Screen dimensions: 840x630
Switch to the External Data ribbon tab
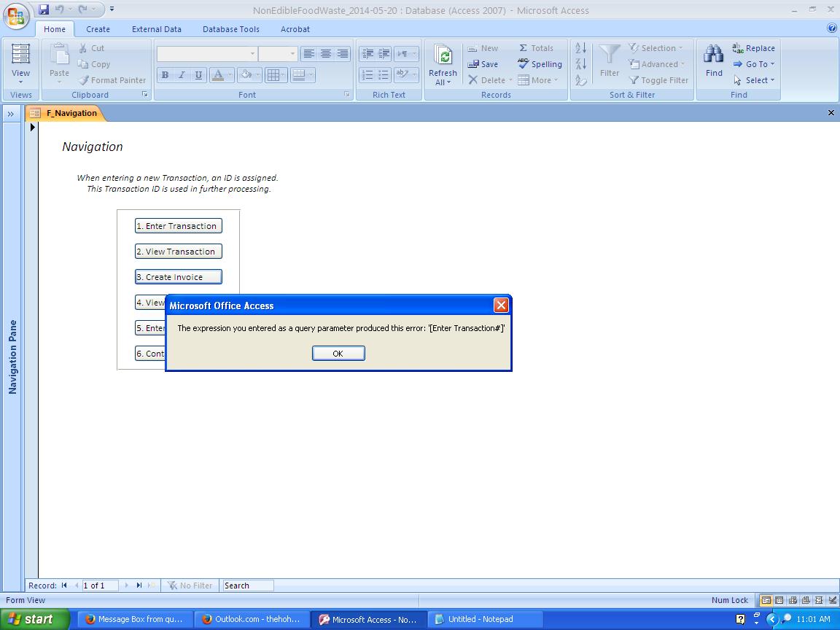157,29
